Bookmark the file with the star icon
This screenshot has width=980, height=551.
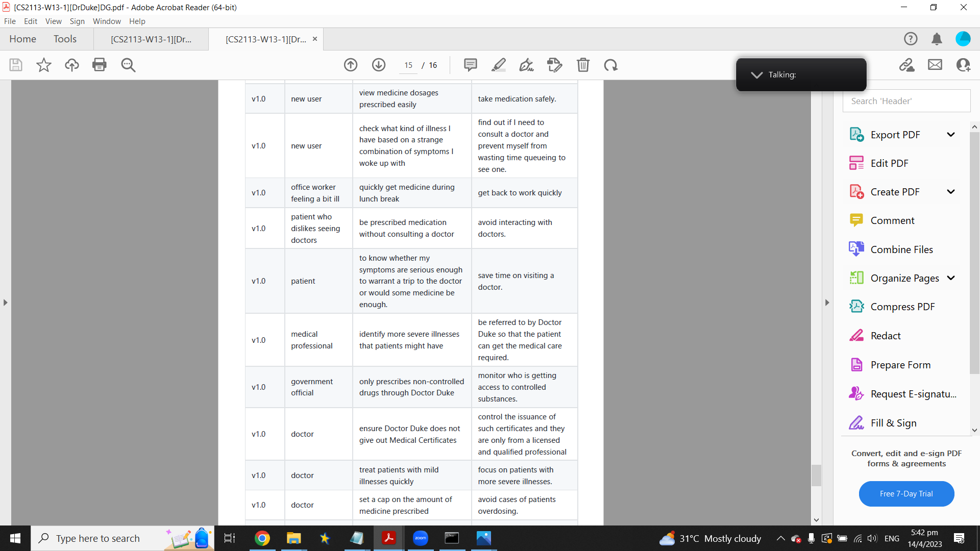(44, 65)
